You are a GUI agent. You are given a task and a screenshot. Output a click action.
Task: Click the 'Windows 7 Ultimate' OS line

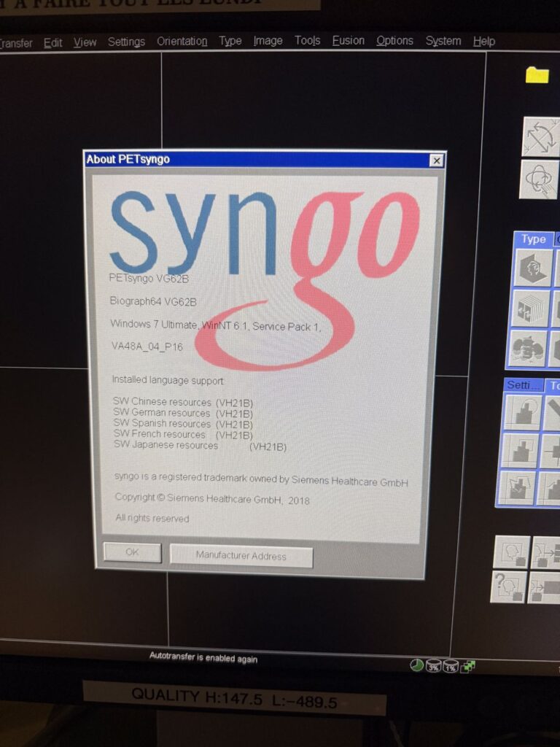point(216,326)
